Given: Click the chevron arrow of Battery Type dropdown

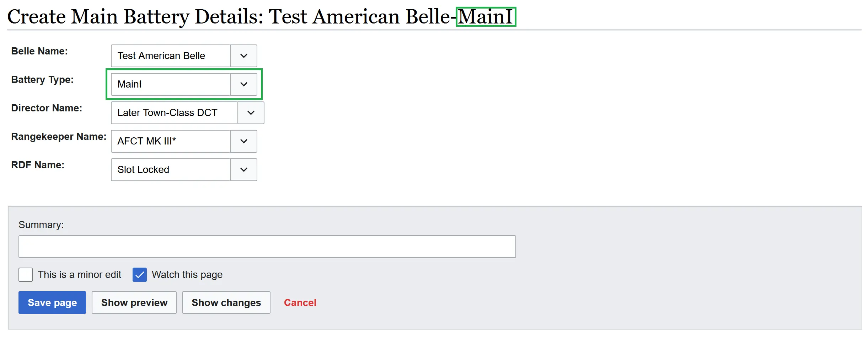Looking at the screenshot, I should [x=243, y=84].
